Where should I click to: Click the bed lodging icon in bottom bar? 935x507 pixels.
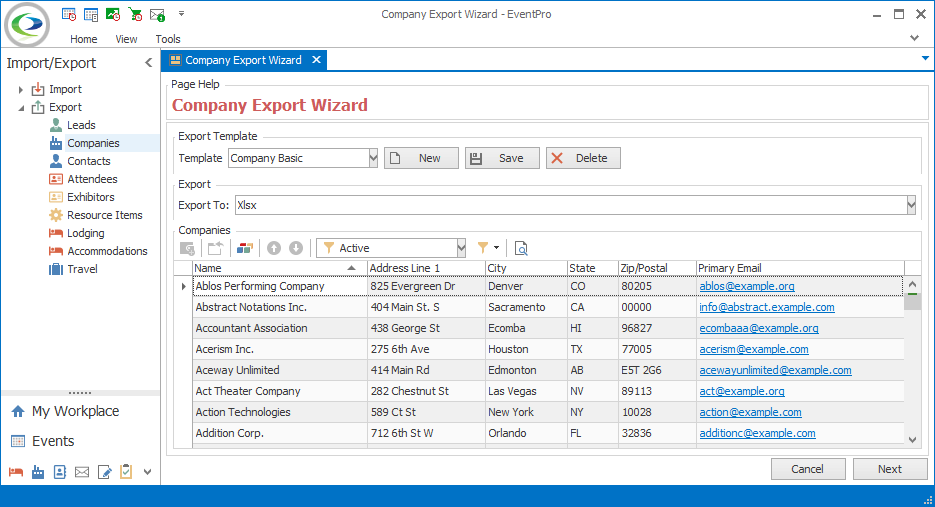16,472
